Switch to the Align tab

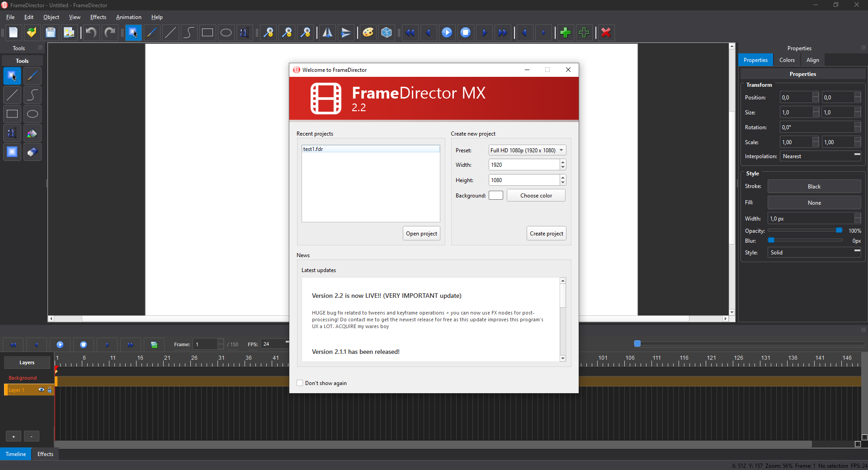pos(813,60)
